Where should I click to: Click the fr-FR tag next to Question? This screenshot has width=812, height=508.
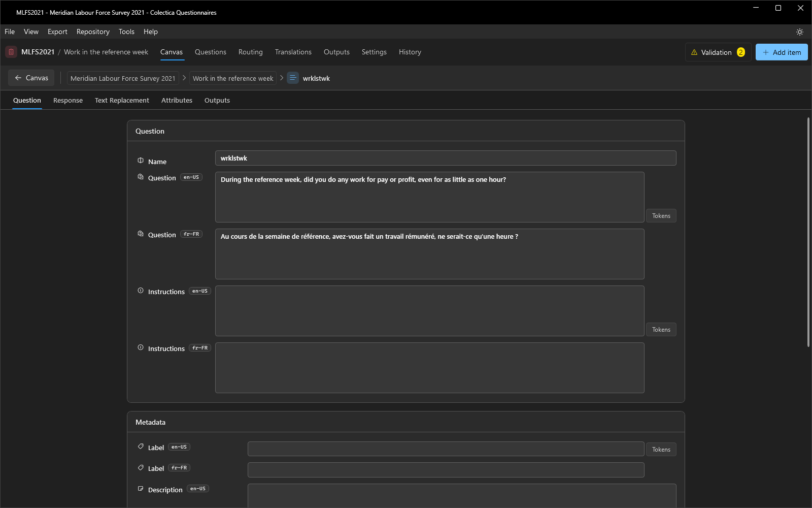coord(191,234)
